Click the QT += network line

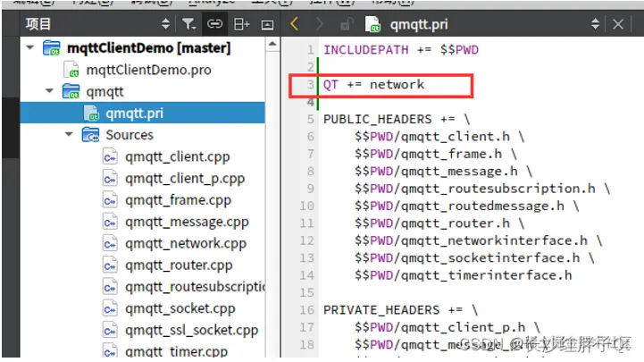373,85
